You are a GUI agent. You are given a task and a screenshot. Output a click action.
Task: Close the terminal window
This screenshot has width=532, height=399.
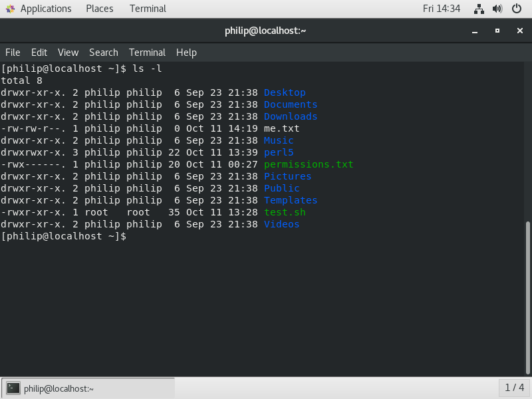[x=520, y=31]
